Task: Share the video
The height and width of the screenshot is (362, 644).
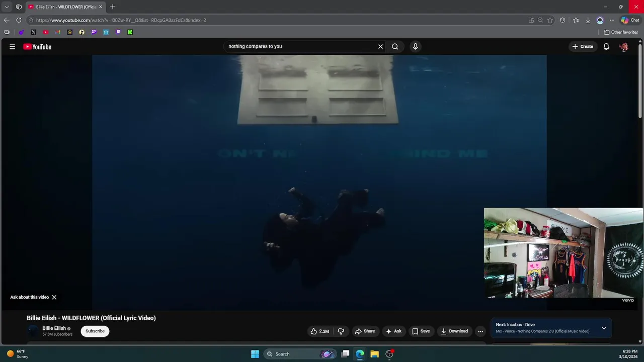Action: click(x=365, y=331)
